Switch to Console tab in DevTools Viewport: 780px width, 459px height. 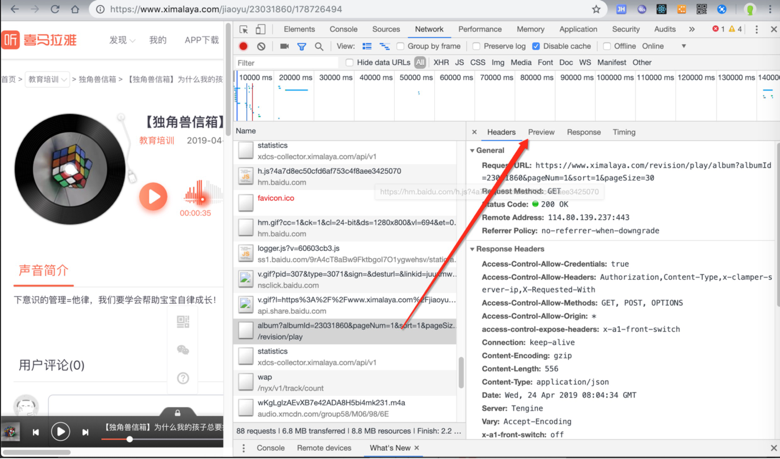343,29
